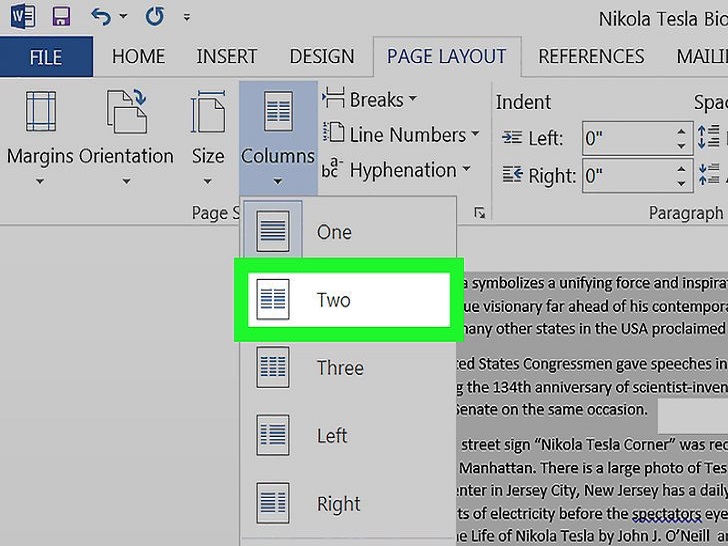Open the Line Numbers menu

click(400, 135)
